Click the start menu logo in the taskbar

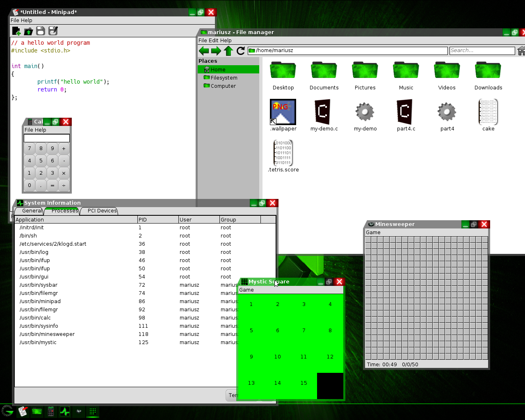(7, 411)
